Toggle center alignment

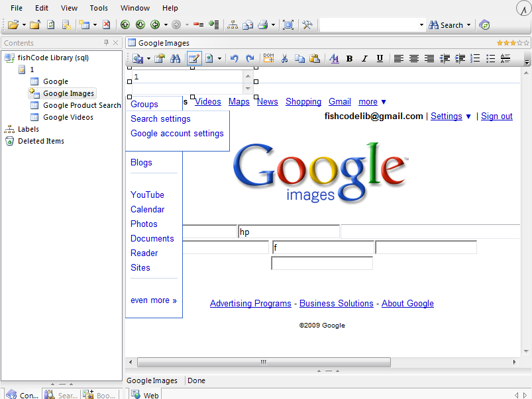414,59
